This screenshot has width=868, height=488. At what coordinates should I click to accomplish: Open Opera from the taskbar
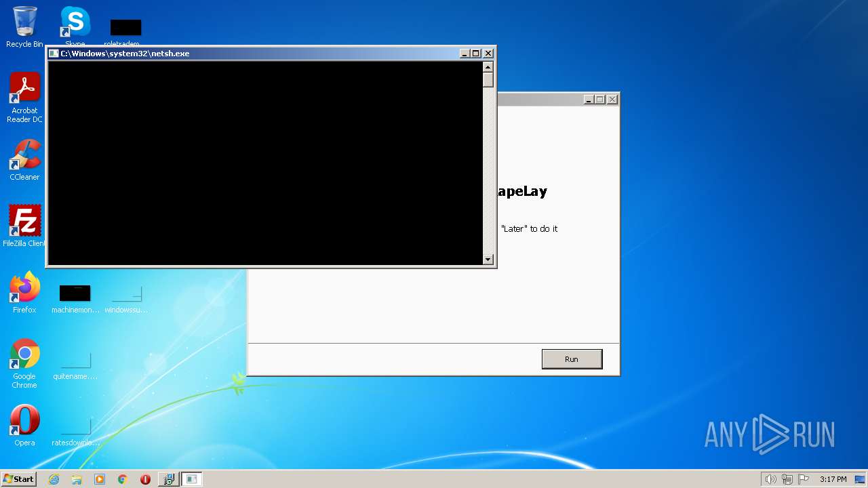[145, 479]
